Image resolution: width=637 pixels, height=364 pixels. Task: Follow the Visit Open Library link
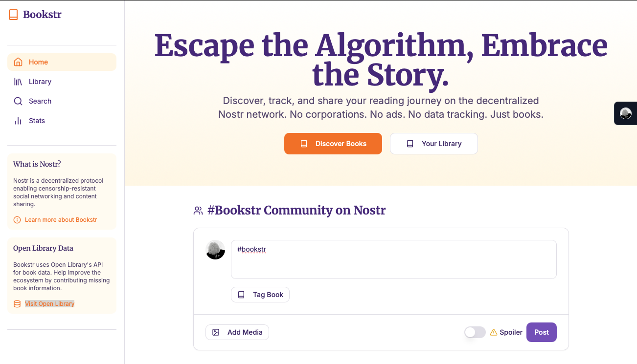click(50, 304)
